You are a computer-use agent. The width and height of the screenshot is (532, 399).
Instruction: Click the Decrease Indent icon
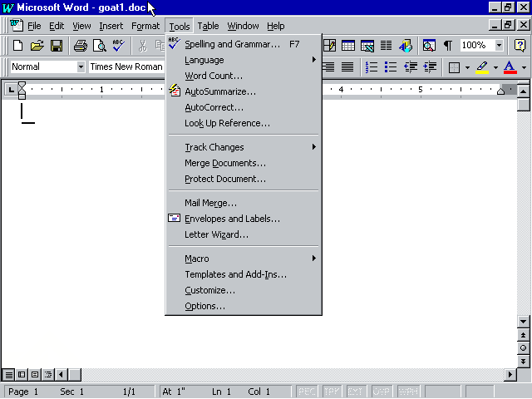pos(410,66)
